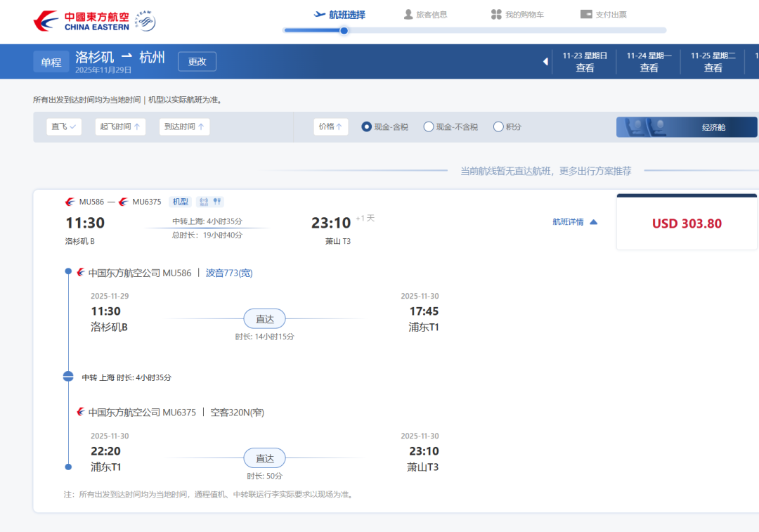Click the meal service fork icon
The width and height of the screenshot is (759, 532).
point(217,202)
